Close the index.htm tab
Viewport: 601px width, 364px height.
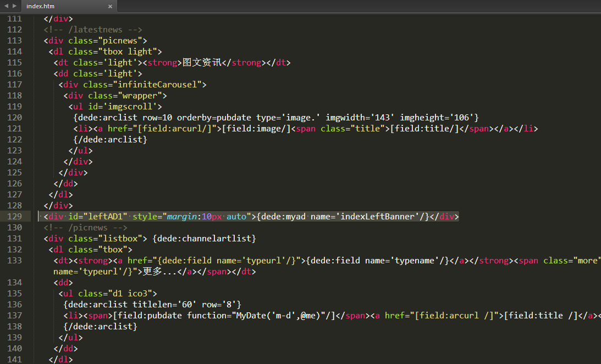tap(110, 6)
